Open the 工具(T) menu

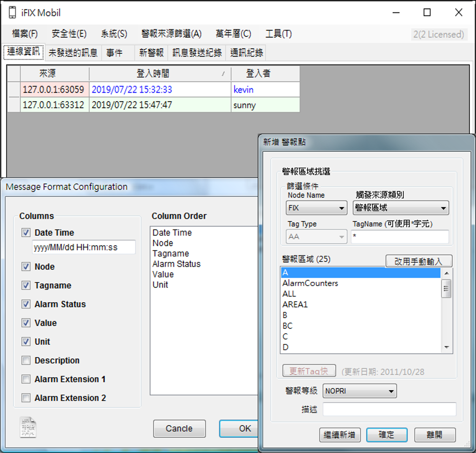pyautogui.click(x=278, y=34)
